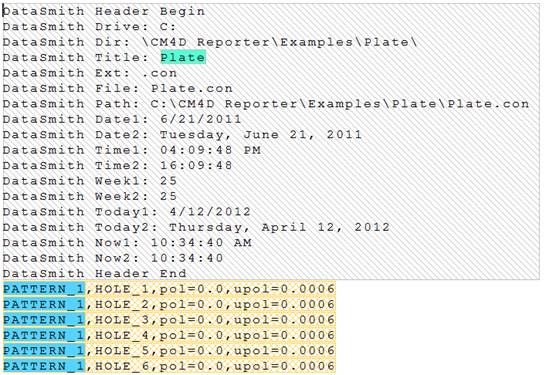This screenshot has height=375, width=546.
Task: Select PATTERN_1 in the HOLE_4 row
Action: (x=44, y=335)
